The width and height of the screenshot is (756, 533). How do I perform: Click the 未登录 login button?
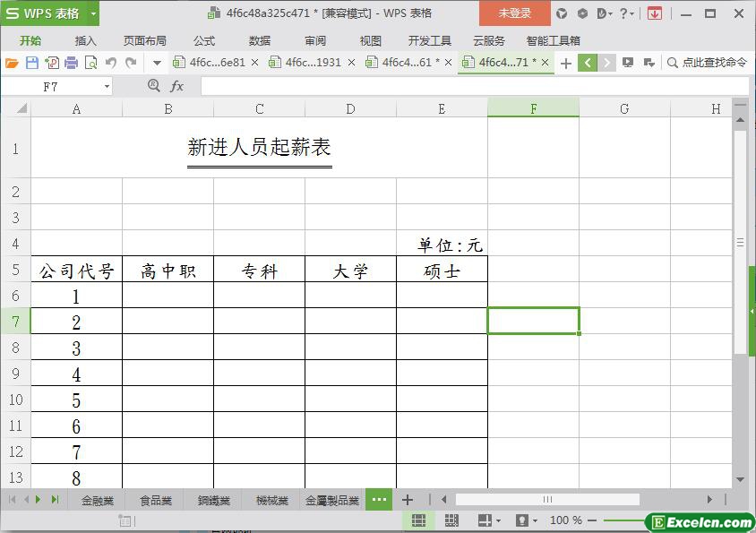point(514,13)
